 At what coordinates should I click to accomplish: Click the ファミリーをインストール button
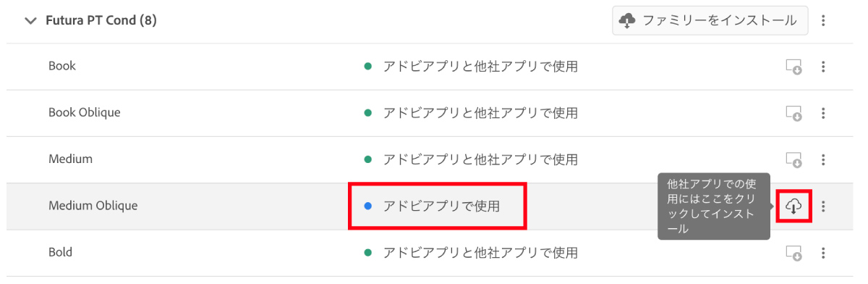pos(710,20)
